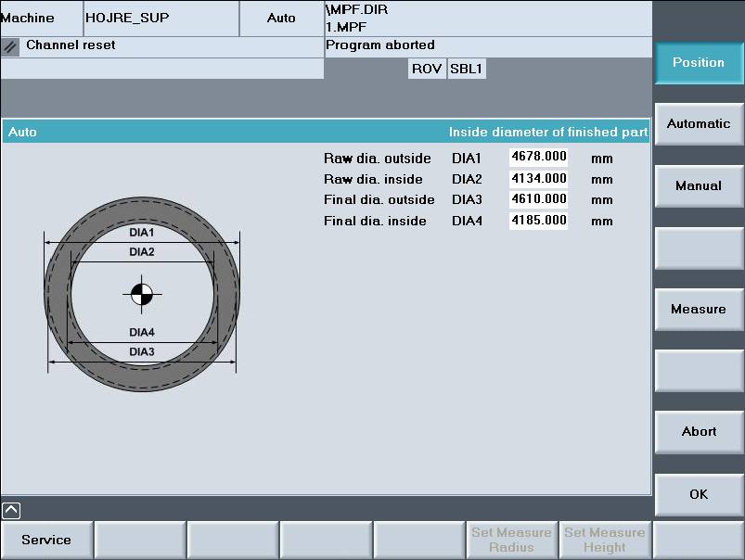745x560 pixels.
Task: Edit the DIA2 raw inside diameter field
Action: click(x=538, y=178)
